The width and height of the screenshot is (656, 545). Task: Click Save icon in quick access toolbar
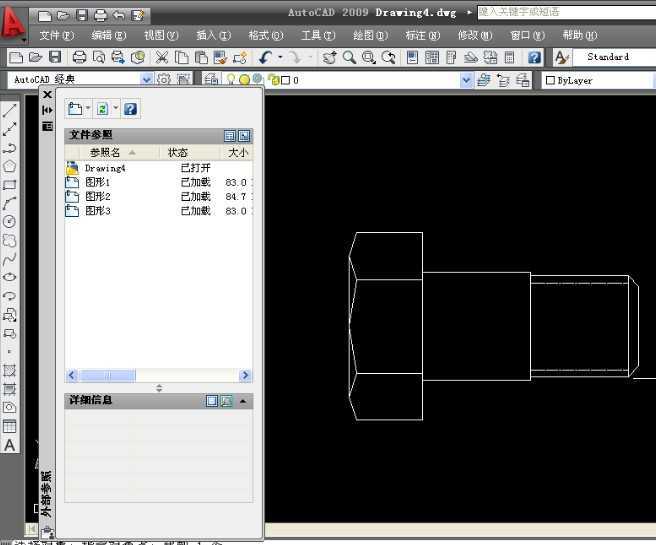(82, 15)
